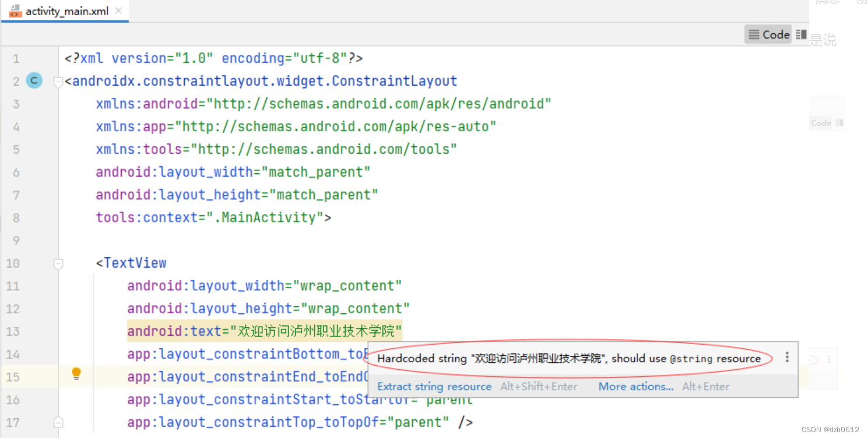
Task: Open More actions... in the tooltip
Action: coord(635,386)
